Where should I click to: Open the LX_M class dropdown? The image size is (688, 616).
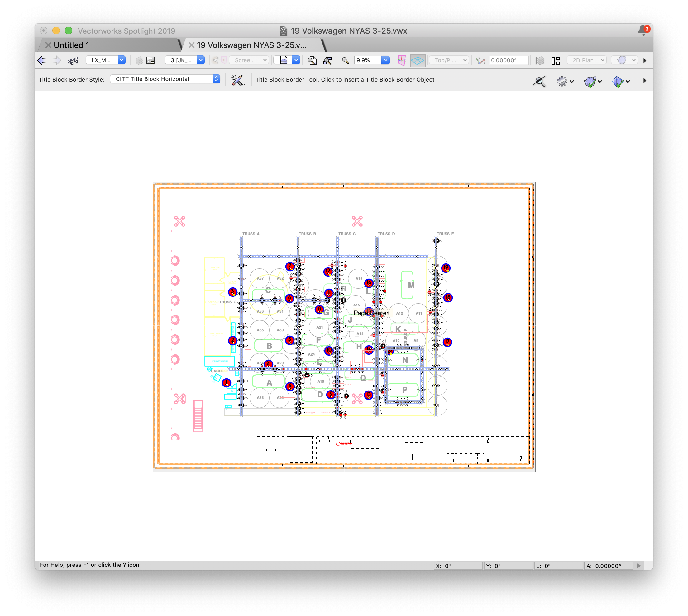(x=122, y=60)
